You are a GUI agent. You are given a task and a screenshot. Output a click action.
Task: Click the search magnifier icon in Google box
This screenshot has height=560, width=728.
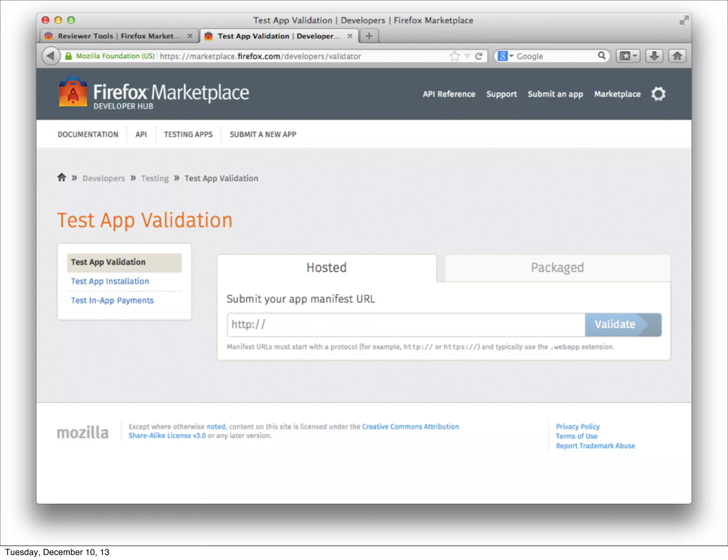point(601,55)
